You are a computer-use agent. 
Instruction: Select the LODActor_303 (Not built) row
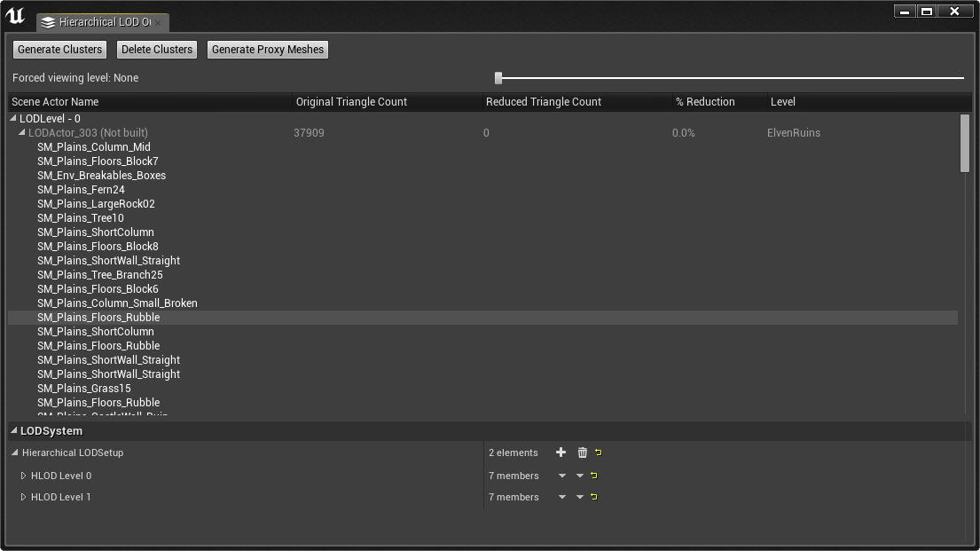pyautogui.click(x=482, y=132)
